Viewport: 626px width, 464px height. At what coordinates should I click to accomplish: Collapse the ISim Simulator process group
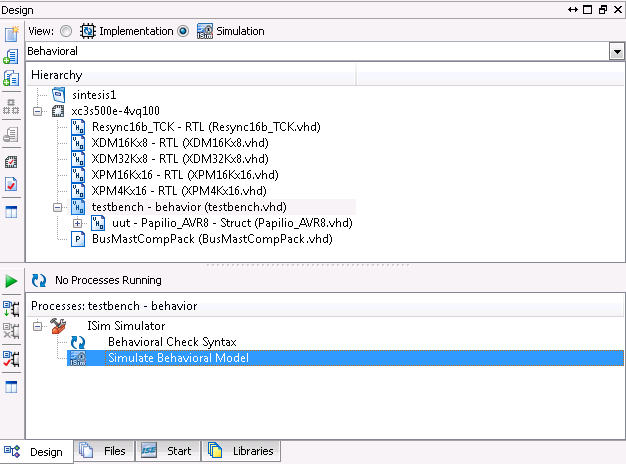coord(38,326)
